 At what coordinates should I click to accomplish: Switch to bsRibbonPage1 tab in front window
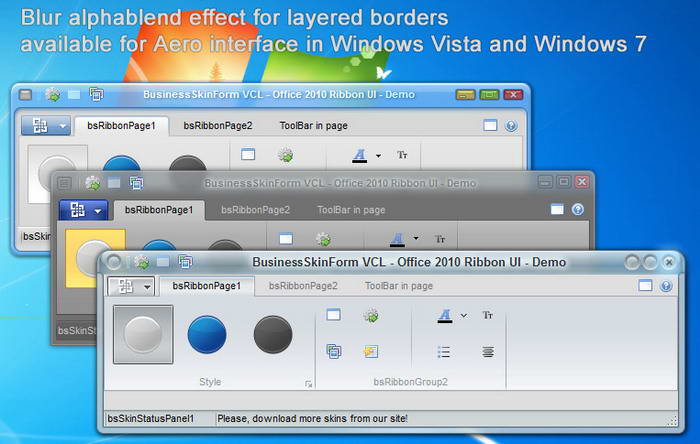[207, 286]
